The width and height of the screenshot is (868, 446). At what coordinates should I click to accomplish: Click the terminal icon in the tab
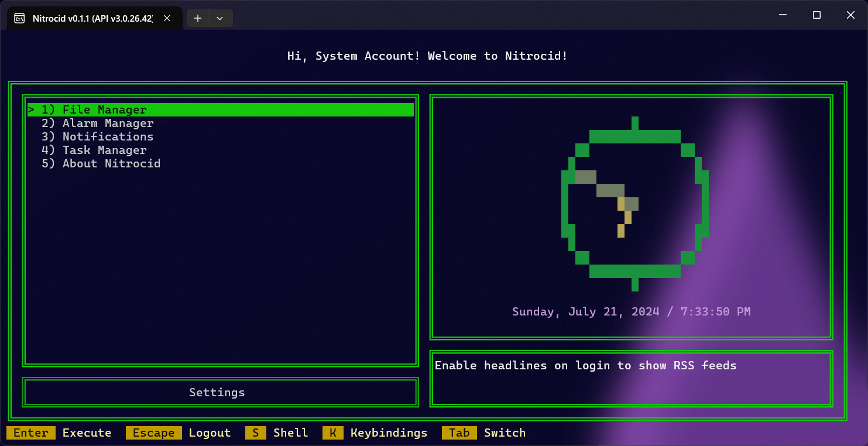click(19, 18)
